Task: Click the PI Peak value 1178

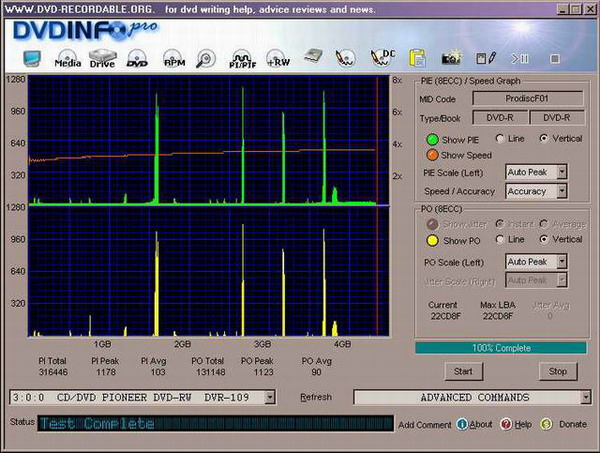Action: click(106, 372)
